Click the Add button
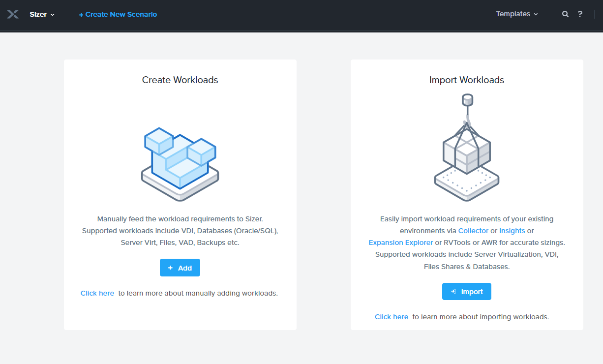The height and width of the screenshot is (364, 603). [180, 268]
